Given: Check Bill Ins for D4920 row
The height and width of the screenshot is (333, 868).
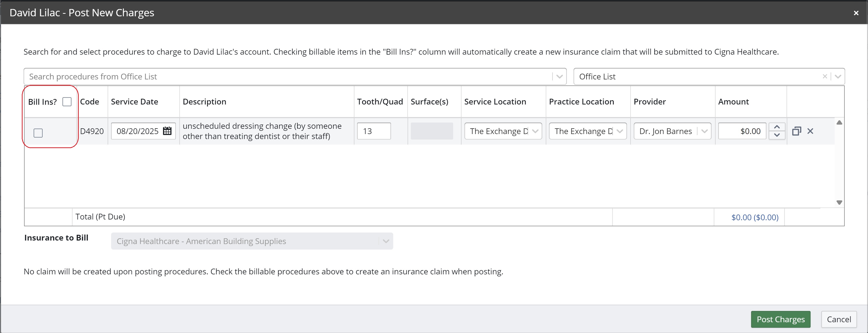Looking at the screenshot, I should pyautogui.click(x=38, y=133).
